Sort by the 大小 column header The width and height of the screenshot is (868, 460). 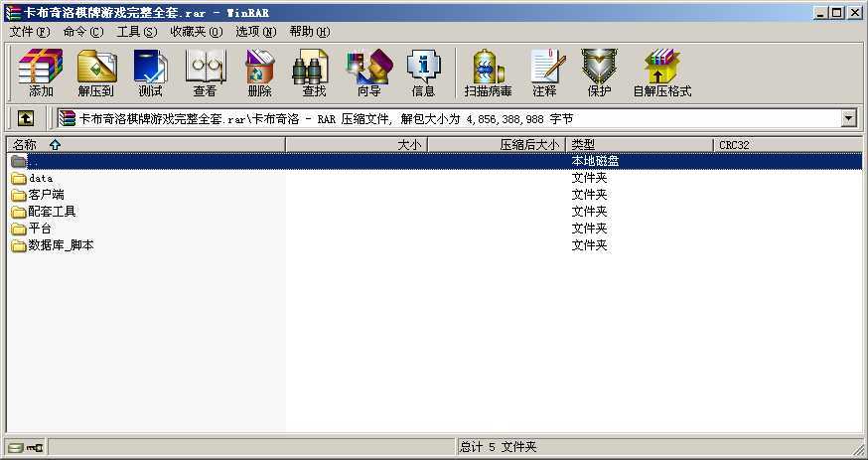click(x=357, y=145)
